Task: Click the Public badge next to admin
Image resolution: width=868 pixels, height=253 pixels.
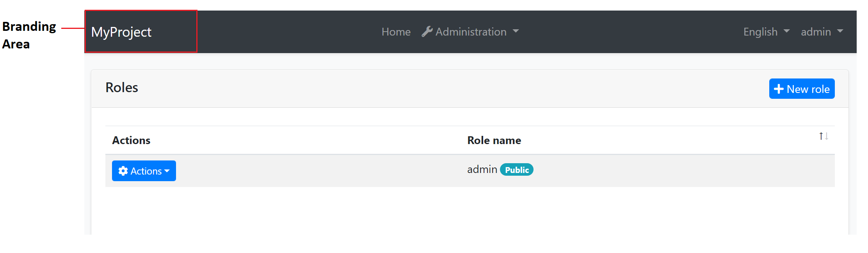Action: pyautogui.click(x=517, y=170)
